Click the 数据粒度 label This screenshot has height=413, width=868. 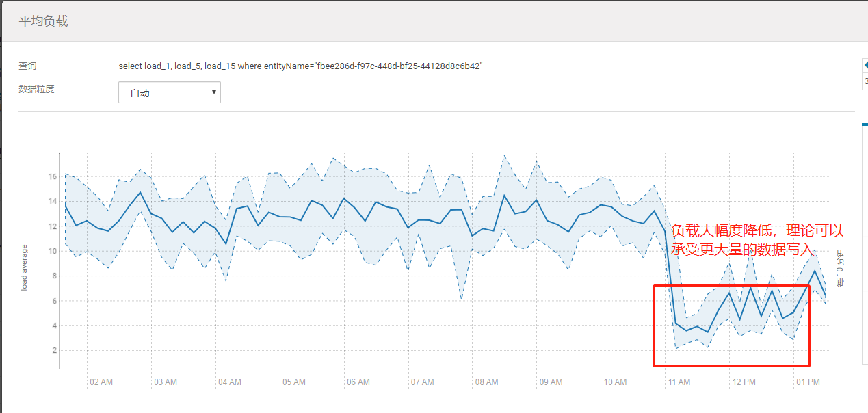(36, 89)
